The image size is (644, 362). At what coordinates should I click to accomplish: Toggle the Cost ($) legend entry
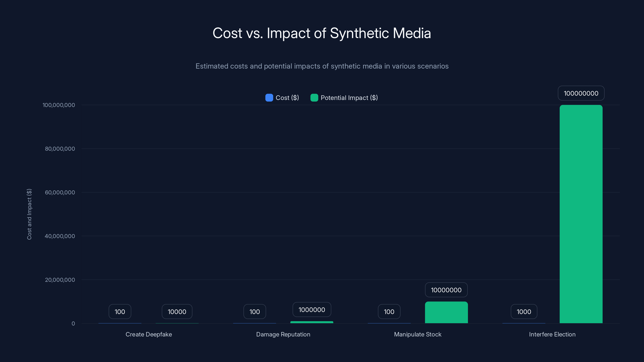click(x=287, y=98)
